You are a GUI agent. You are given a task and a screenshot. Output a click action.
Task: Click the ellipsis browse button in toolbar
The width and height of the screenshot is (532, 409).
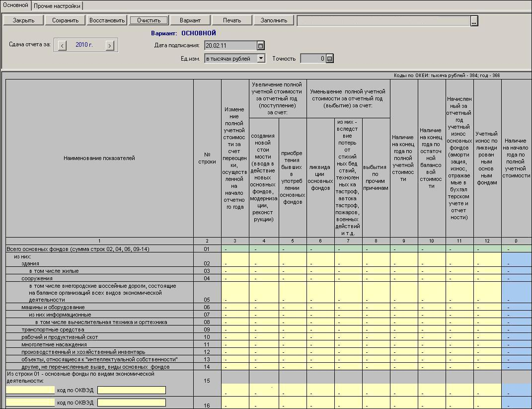click(474, 21)
